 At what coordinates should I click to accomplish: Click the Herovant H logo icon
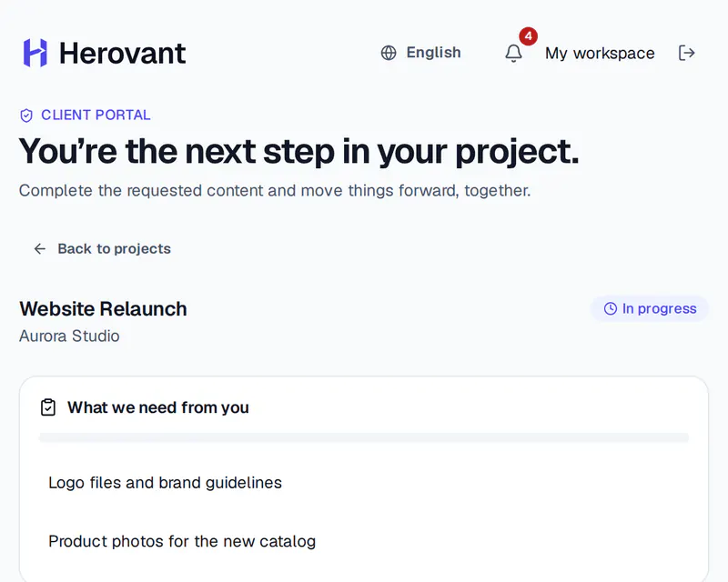(35, 53)
